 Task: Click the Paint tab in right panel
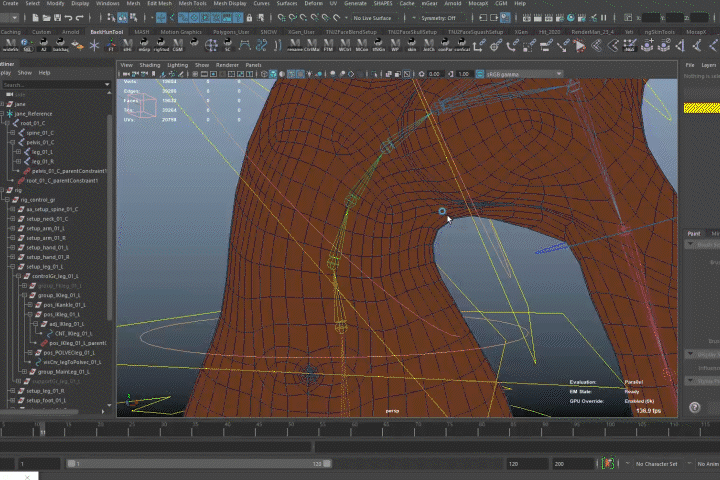(x=694, y=233)
